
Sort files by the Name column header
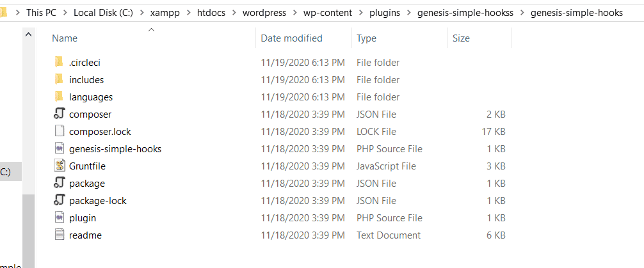click(65, 38)
